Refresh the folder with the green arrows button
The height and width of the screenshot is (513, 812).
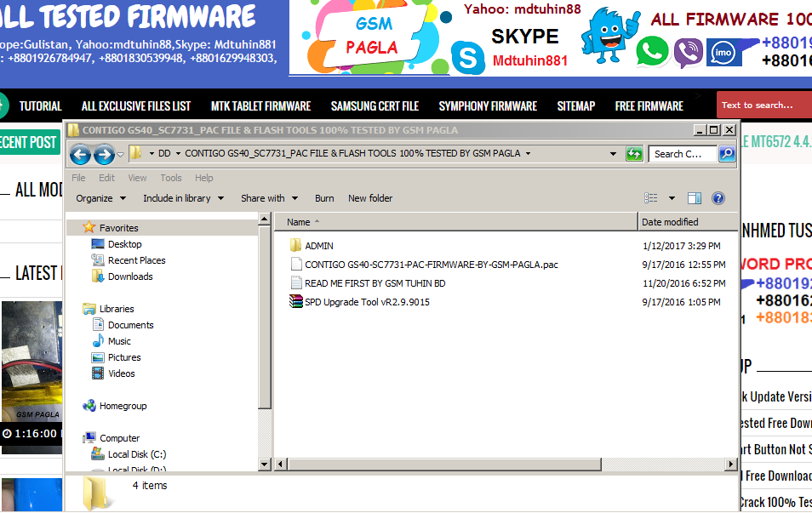634,154
